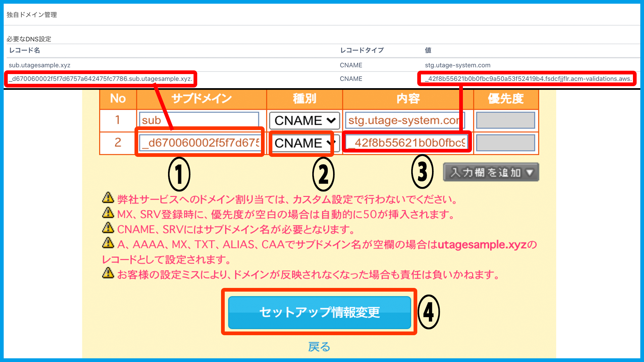Click the warning icon beside the MX, SRV note
The image size is (644, 362).
[108, 213]
